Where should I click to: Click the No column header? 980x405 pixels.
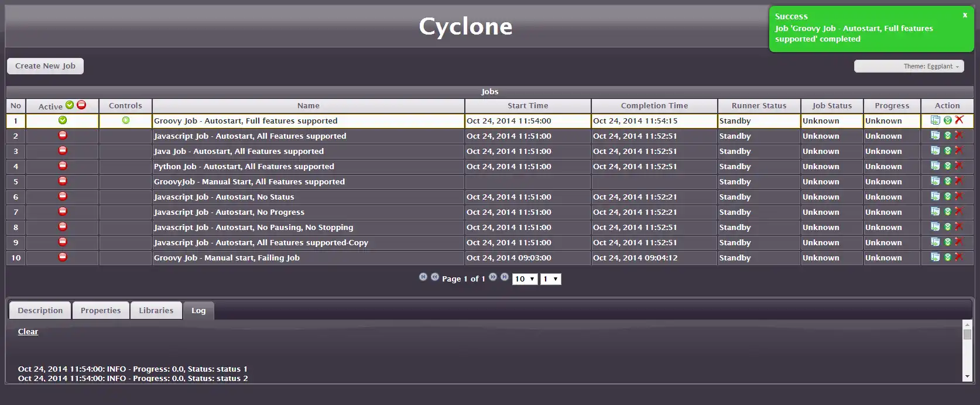coord(16,106)
